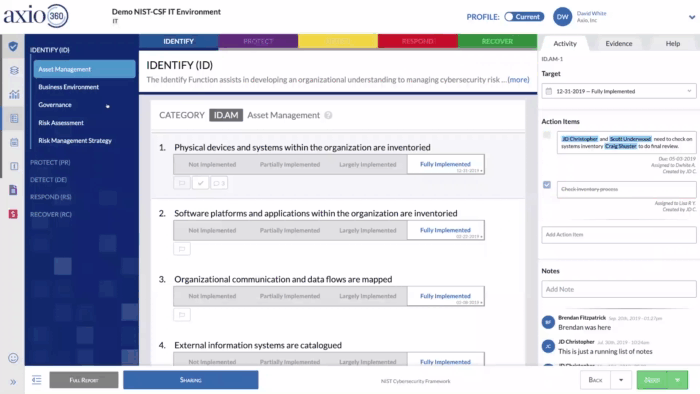Uncheck the Check inventory process action item
700x394 pixels.
coord(547,185)
